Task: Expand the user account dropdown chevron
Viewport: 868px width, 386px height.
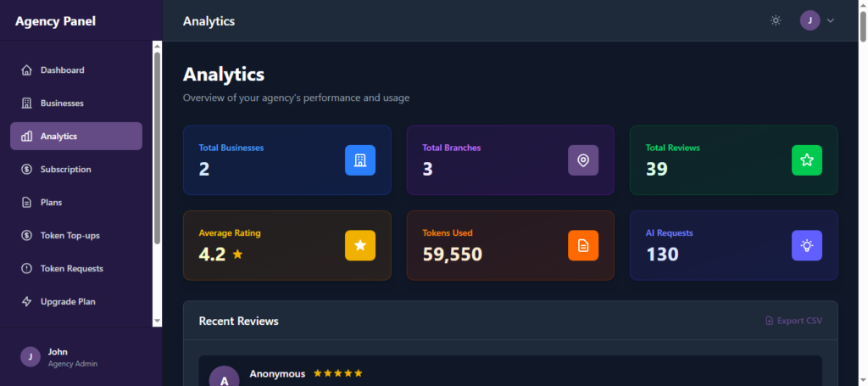Action: (x=831, y=20)
